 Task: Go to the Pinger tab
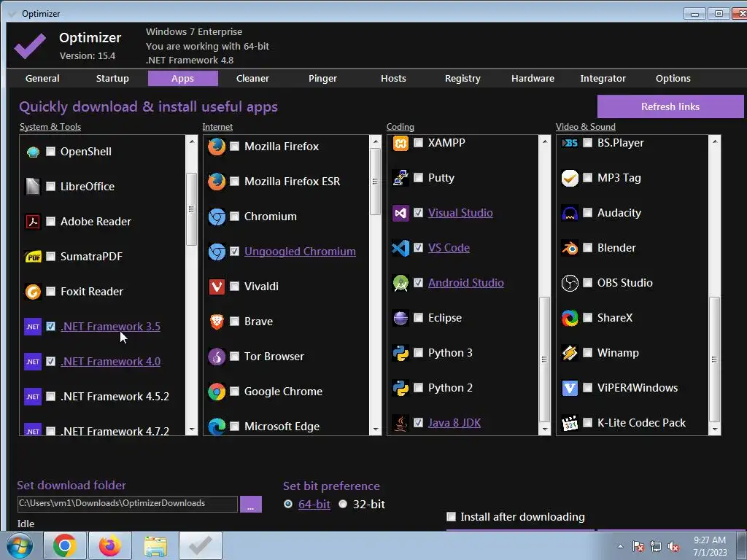tap(322, 79)
